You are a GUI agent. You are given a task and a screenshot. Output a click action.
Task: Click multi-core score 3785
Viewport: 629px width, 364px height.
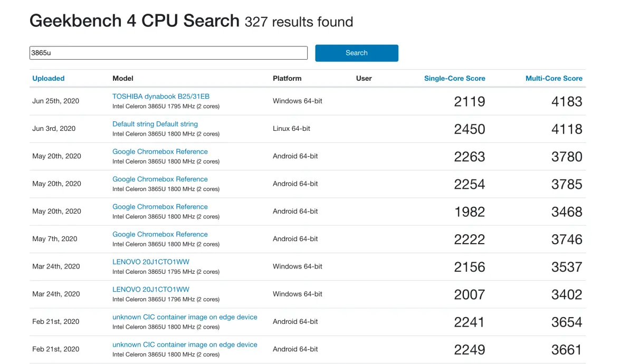click(566, 185)
